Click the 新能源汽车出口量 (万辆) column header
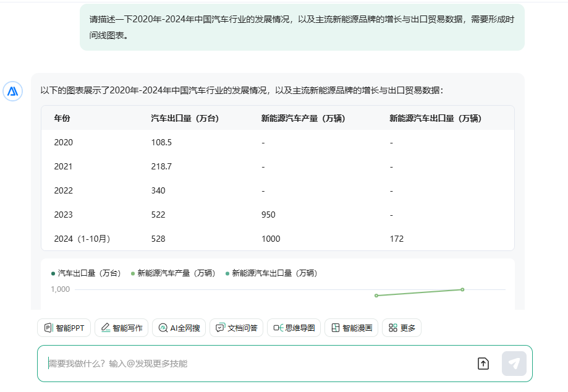This screenshot has width=568, height=392. 435,119
